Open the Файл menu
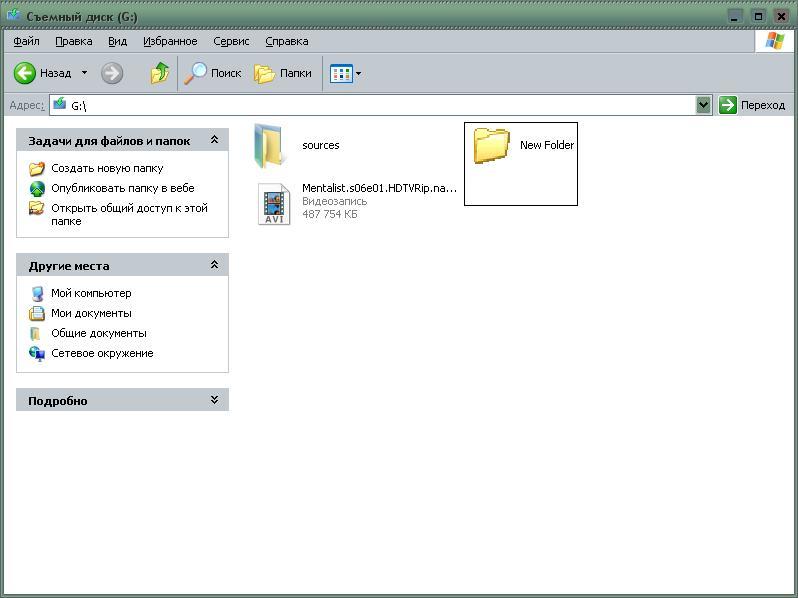 pyautogui.click(x=26, y=41)
